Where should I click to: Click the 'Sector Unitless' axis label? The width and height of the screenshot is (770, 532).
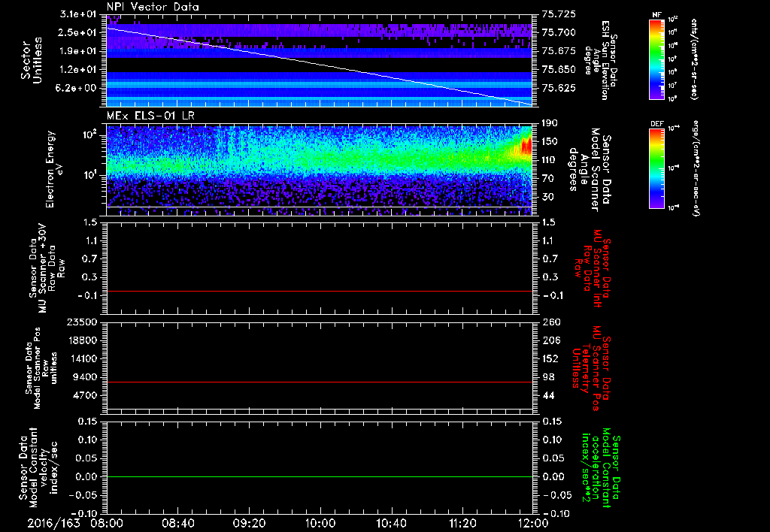pyautogui.click(x=30, y=60)
